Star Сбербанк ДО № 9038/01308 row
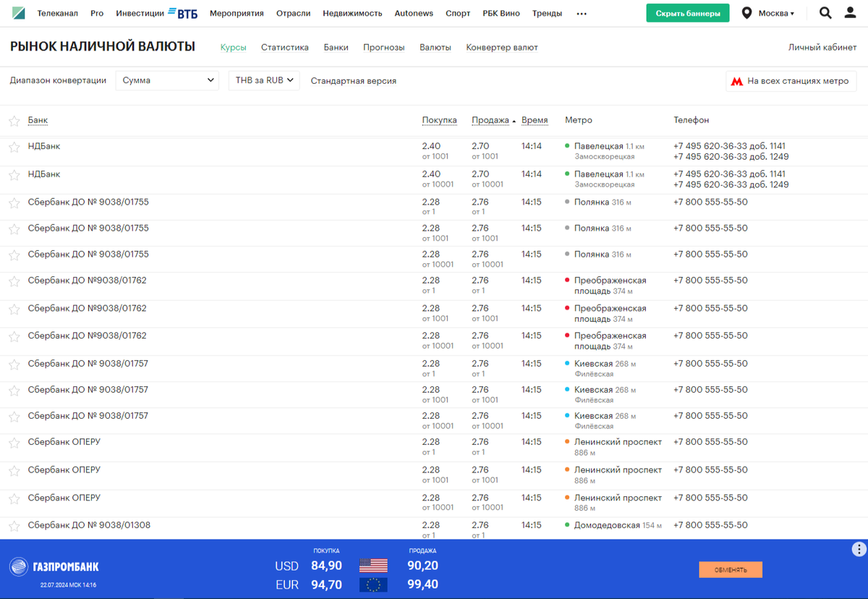This screenshot has height=599, width=868. (x=14, y=526)
